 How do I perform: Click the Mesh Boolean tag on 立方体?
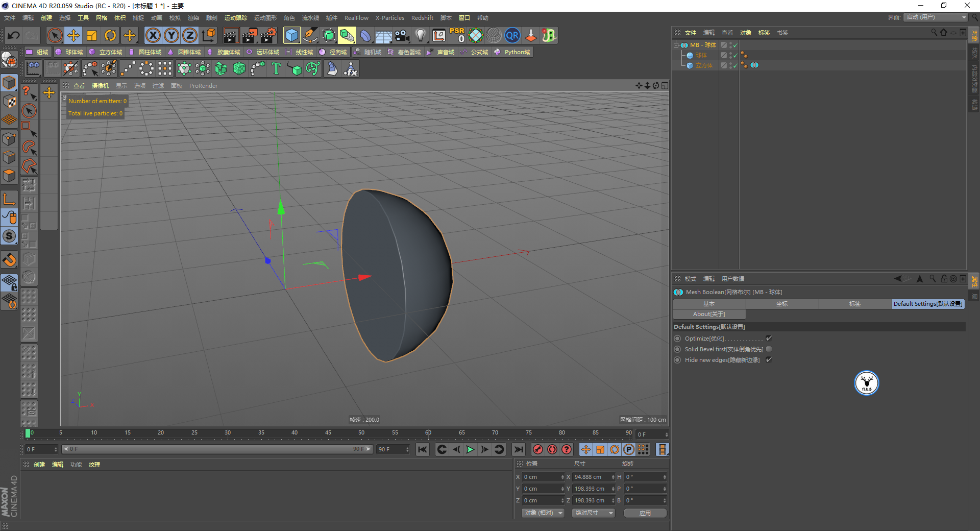coord(754,65)
